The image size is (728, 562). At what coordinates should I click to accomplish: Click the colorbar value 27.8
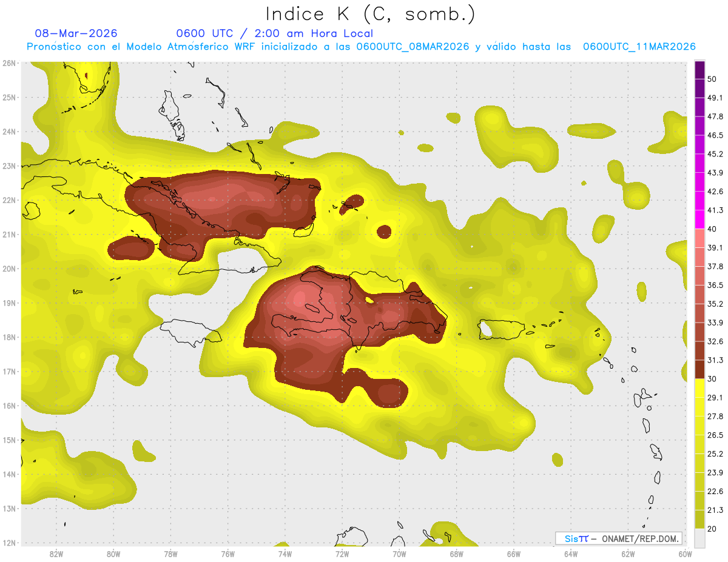[x=715, y=416]
